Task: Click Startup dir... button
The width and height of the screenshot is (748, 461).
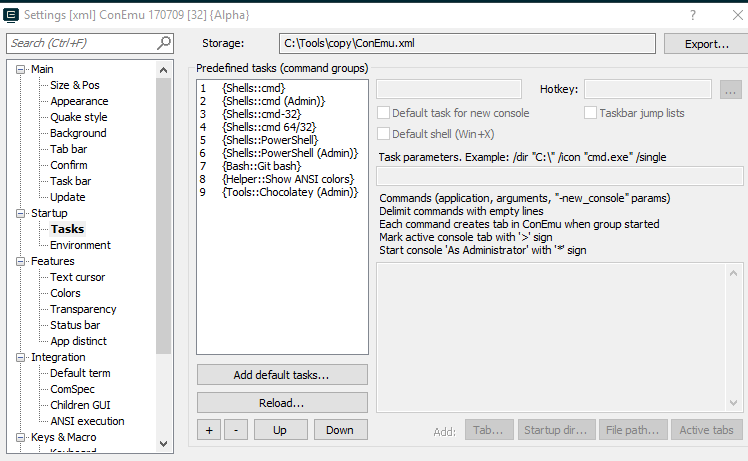Action: coord(556,430)
